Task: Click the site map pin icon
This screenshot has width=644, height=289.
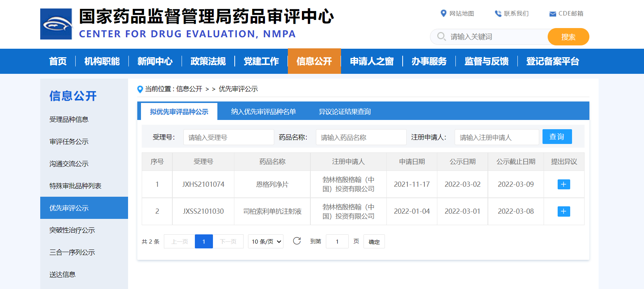Action: click(x=444, y=13)
